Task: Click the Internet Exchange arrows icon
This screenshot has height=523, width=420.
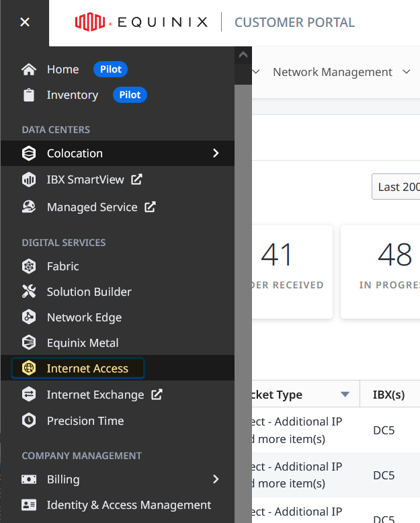Action: click(x=29, y=395)
